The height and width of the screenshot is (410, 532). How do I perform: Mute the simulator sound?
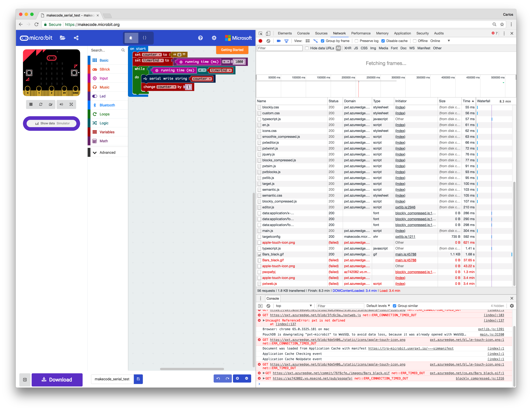(x=61, y=104)
